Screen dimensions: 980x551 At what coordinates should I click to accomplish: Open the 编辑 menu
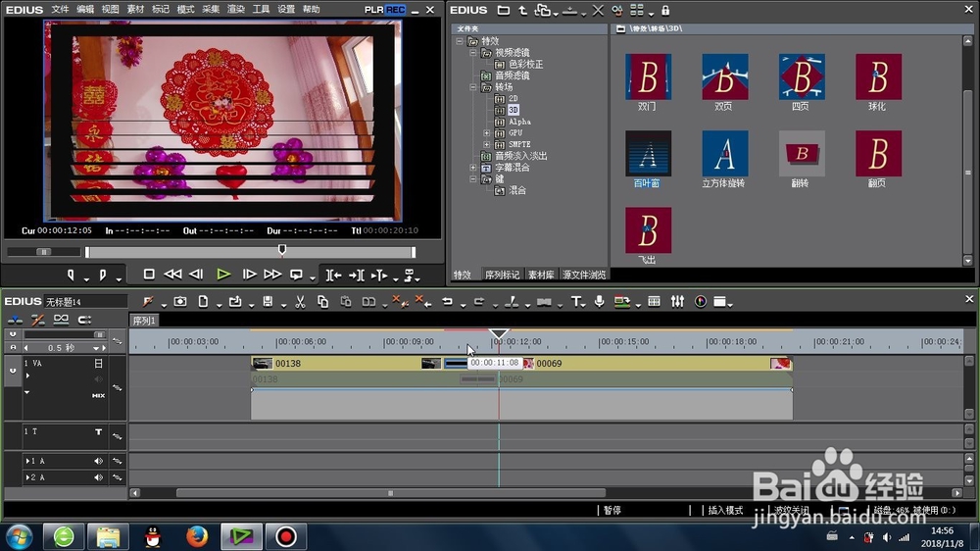[85, 10]
